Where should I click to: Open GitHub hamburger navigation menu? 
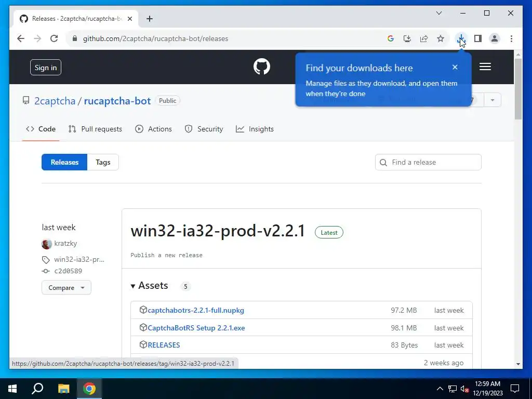pos(485,66)
